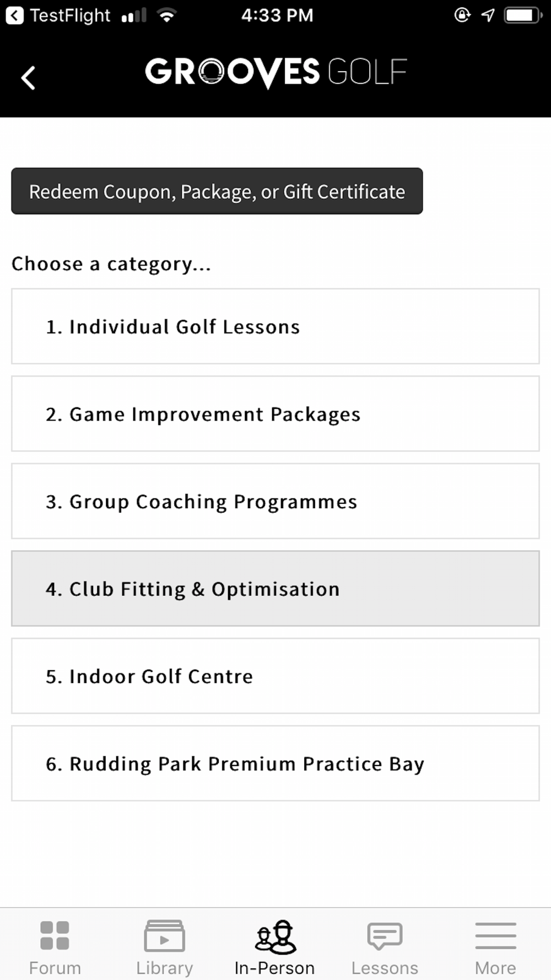Switch to the Lessons tab label
This screenshot has height=980, width=551.
pos(385,968)
